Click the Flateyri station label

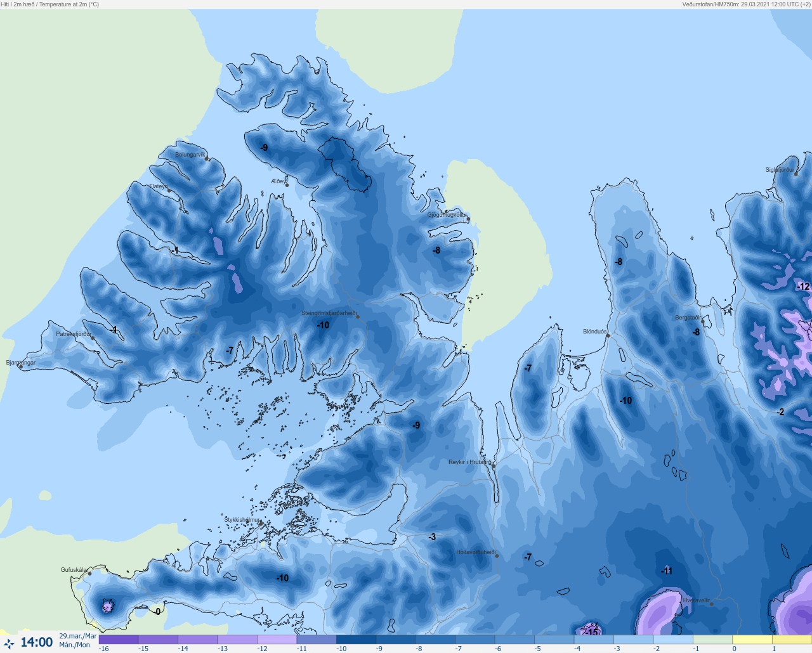158,186
